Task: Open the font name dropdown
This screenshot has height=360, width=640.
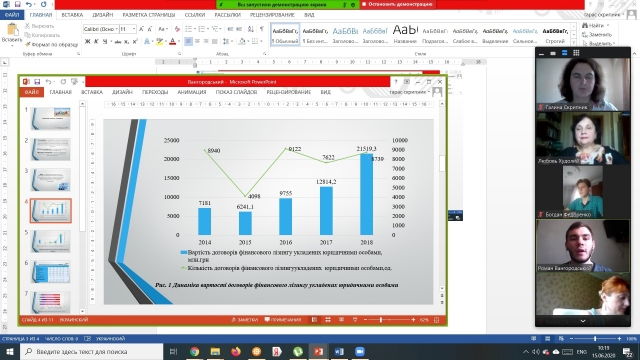Action: [117, 29]
